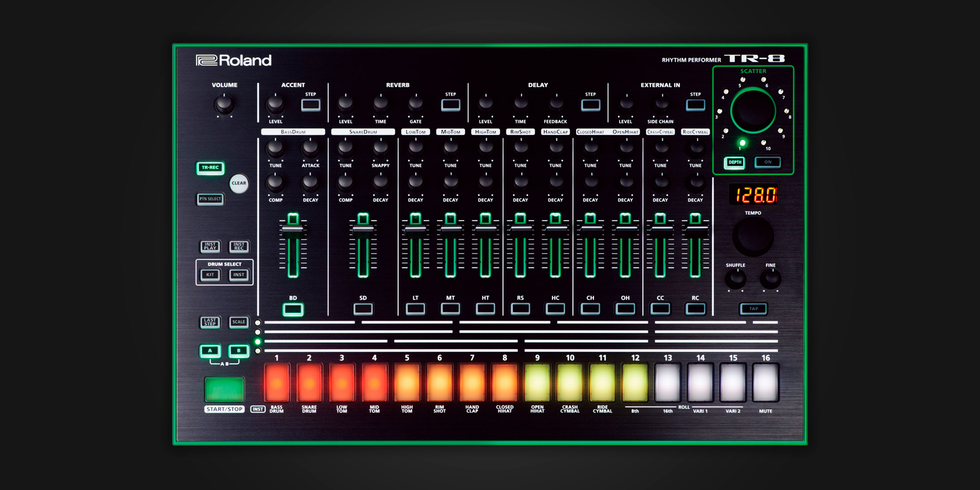Click the Hand Clap TUNE knob
The height and width of the screenshot is (490, 980).
555,148
